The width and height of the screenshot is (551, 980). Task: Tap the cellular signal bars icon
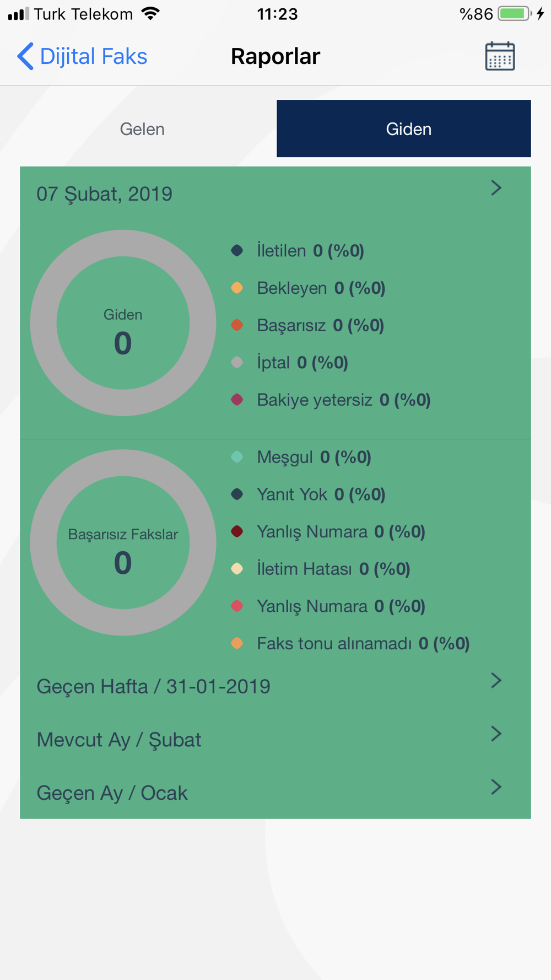18,14
